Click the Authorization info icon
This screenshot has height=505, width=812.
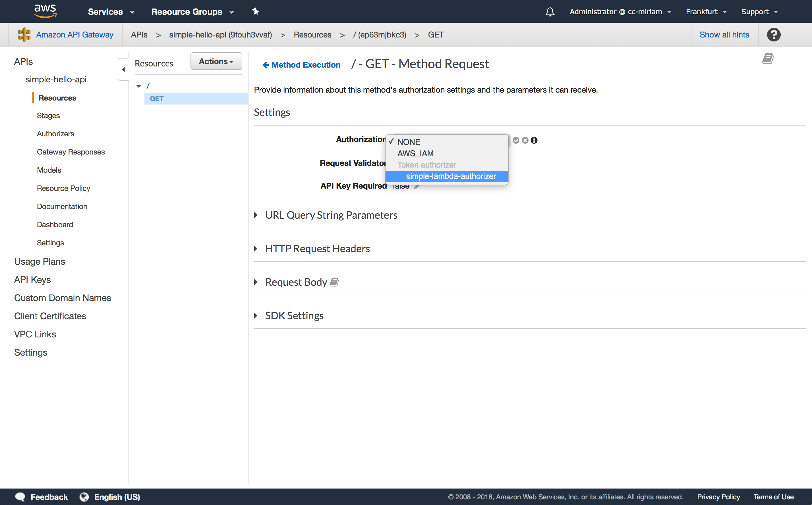tap(534, 140)
